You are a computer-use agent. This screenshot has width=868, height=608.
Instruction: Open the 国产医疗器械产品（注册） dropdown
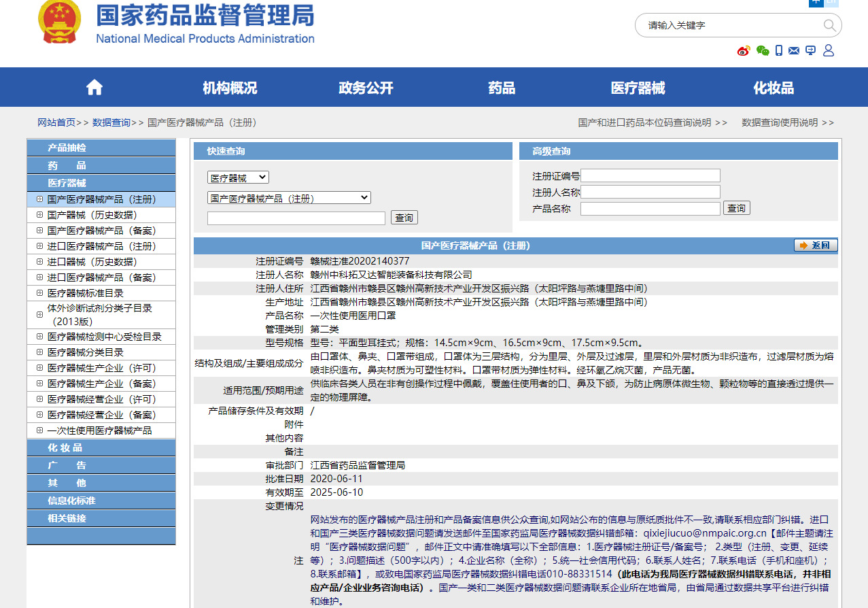coord(289,198)
